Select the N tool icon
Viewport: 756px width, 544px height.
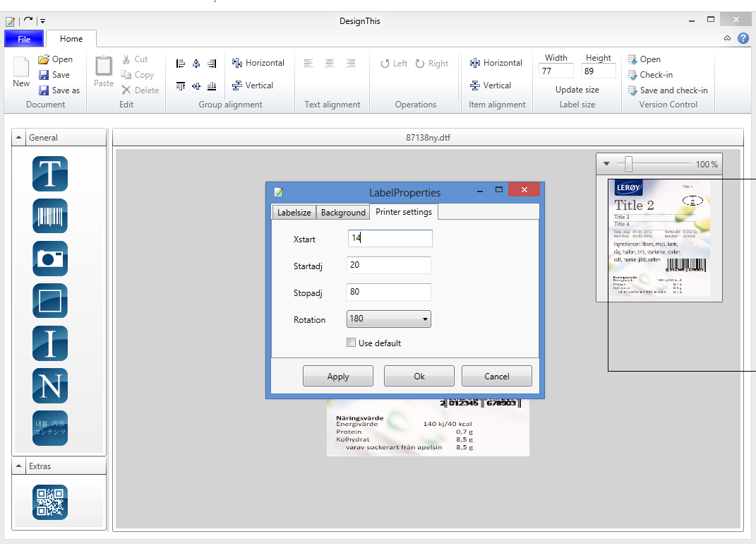49,386
